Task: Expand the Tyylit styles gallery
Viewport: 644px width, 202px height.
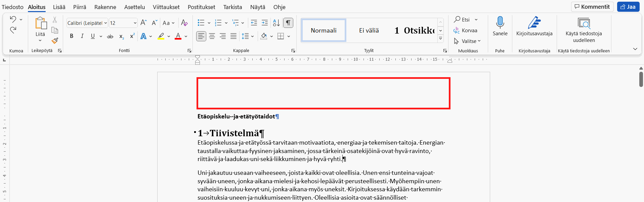Action: (x=440, y=39)
